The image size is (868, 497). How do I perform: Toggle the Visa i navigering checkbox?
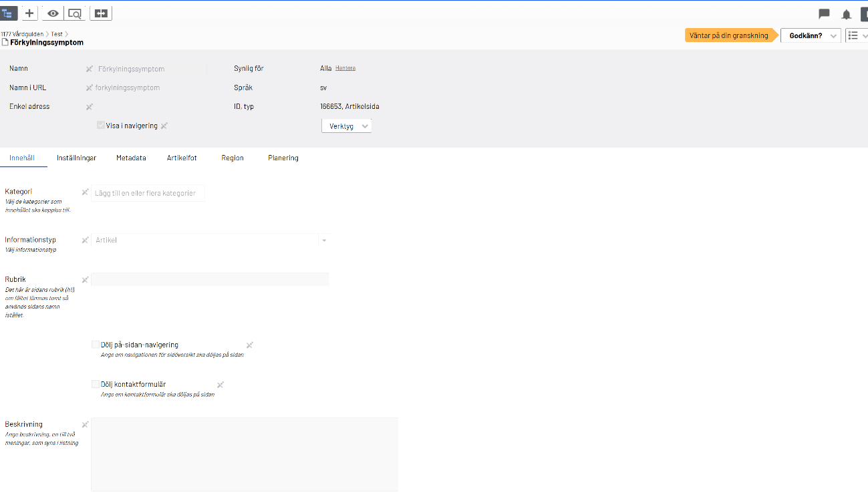click(101, 126)
